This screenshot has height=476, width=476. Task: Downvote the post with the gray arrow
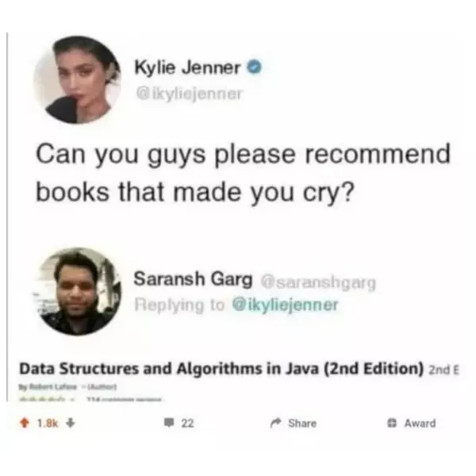pos(71,423)
